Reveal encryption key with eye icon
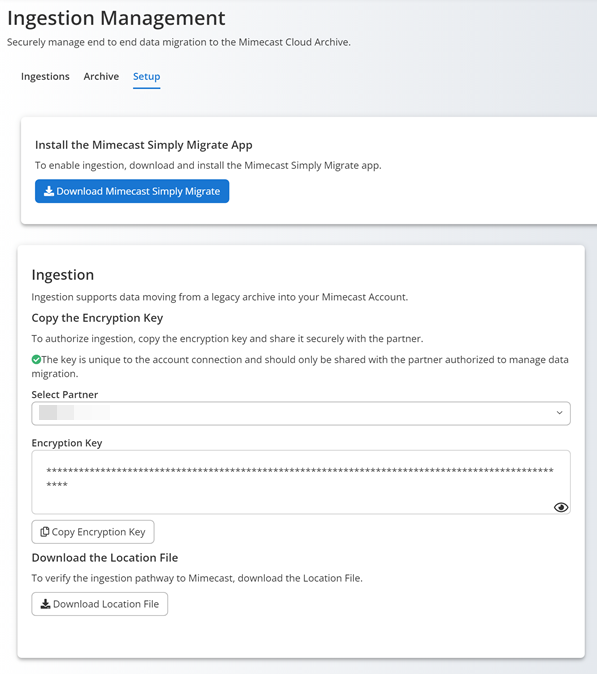The height and width of the screenshot is (674, 597). pos(561,507)
